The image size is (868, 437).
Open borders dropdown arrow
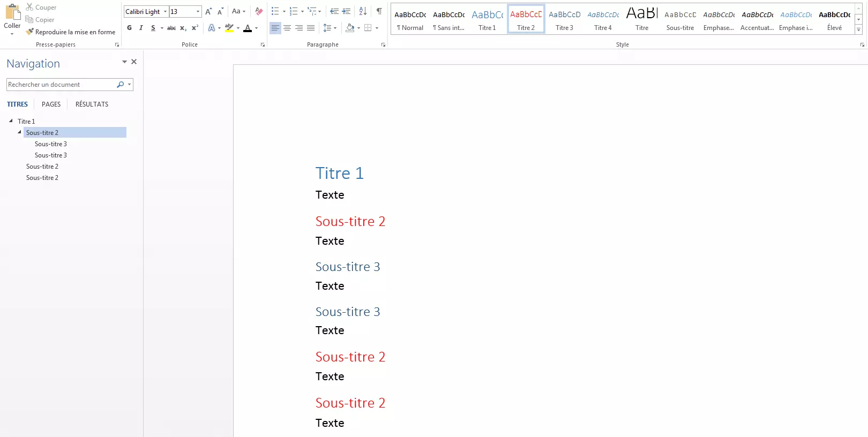[377, 28]
